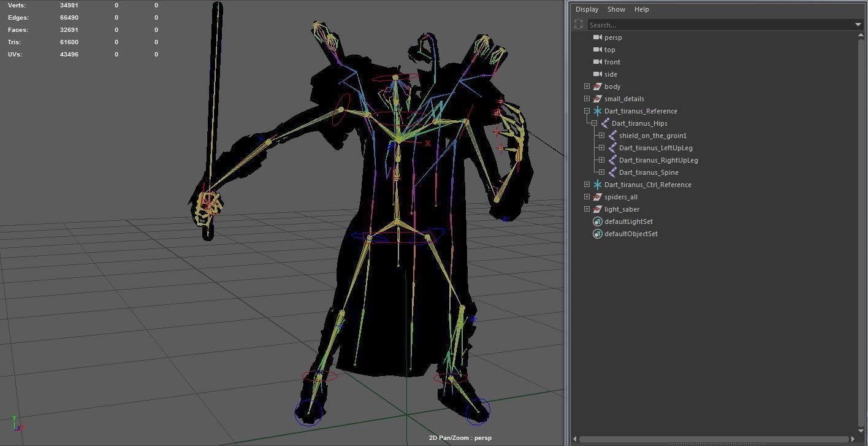
Task: Expand the Dart_tiranus_Ctrl_Reference node
Action: coord(587,185)
